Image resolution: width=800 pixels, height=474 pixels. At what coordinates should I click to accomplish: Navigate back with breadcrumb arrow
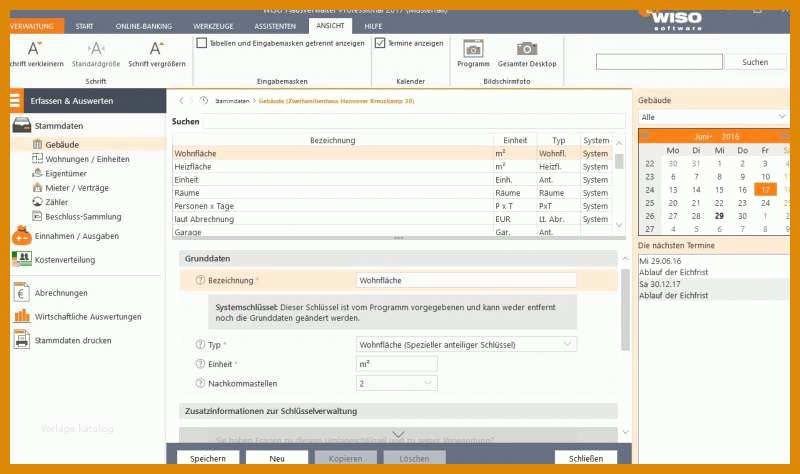pyautogui.click(x=181, y=101)
